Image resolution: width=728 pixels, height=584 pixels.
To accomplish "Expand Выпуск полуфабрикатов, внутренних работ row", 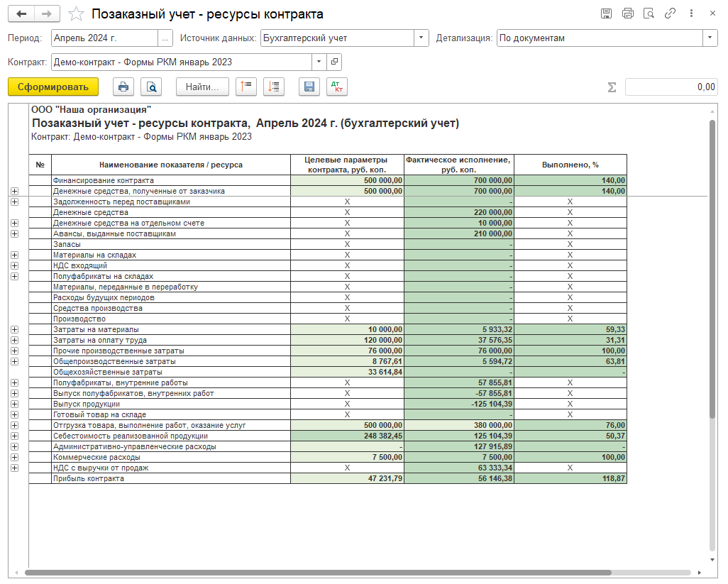I will [14, 394].
